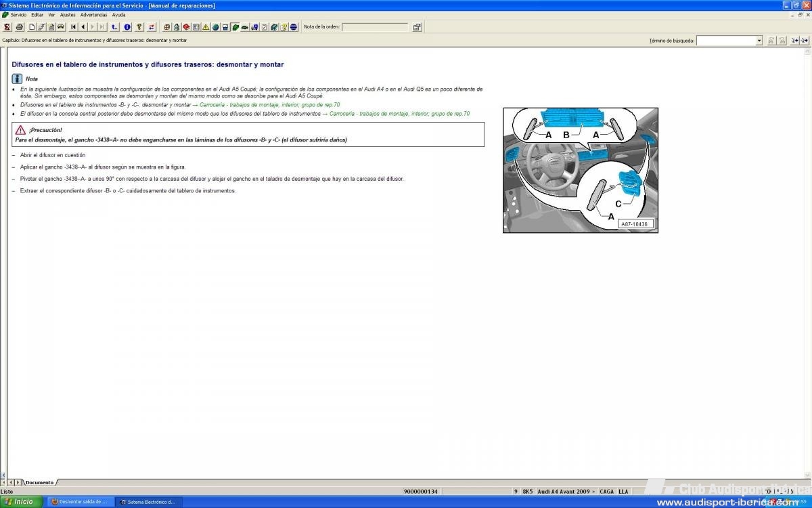The height and width of the screenshot is (508, 812).
Task: Open the Ajustes menu
Action: click(68, 14)
